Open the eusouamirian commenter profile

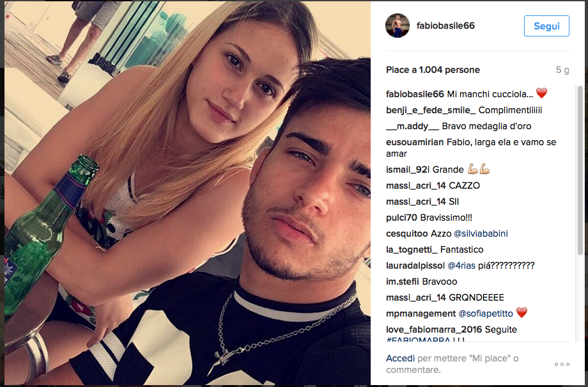pyautogui.click(x=415, y=142)
